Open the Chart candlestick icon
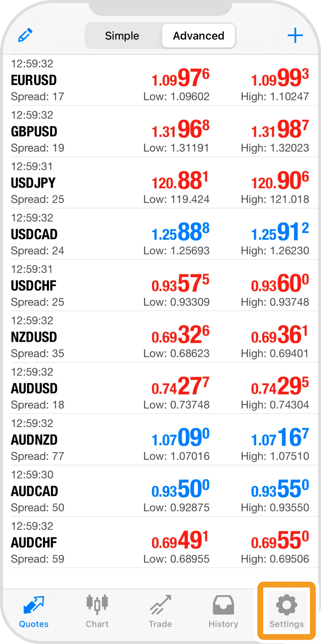The width and height of the screenshot is (321, 644). [x=97, y=604]
